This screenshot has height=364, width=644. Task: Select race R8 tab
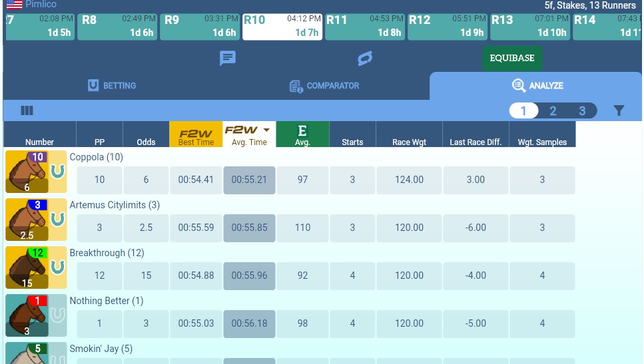(117, 26)
